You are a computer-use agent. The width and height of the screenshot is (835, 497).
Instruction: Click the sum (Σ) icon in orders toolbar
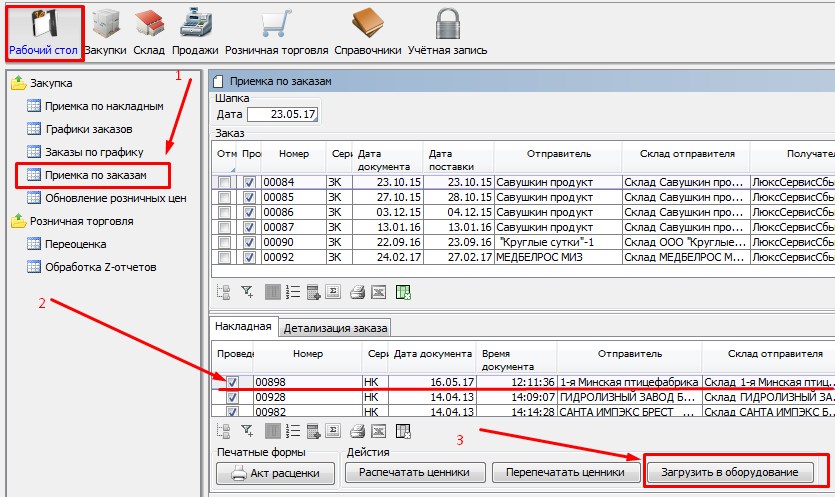tap(334, 292)
